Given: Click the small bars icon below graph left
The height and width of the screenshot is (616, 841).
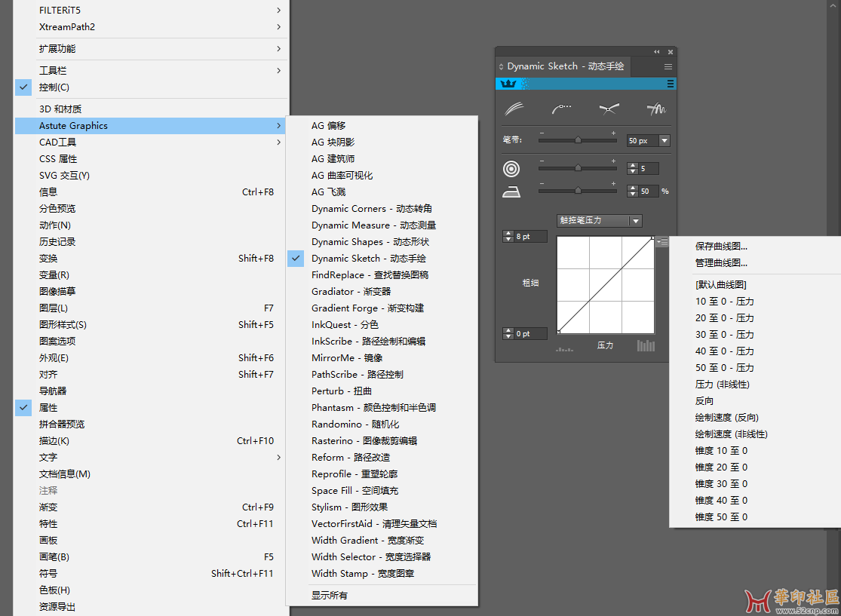Looking at the screenshot, I should [564, 349].
